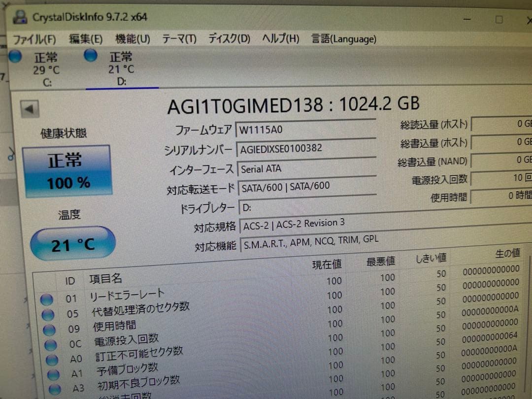The image size is (532, 399).
Task: Click the blue health indicator circle above D:
Action: [x=91, y=56]
